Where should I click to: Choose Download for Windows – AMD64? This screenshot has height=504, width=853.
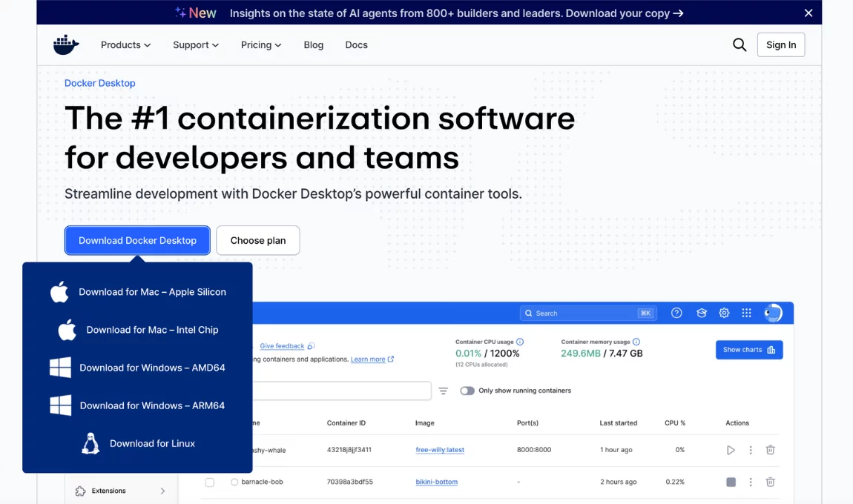tap(138, 368)
